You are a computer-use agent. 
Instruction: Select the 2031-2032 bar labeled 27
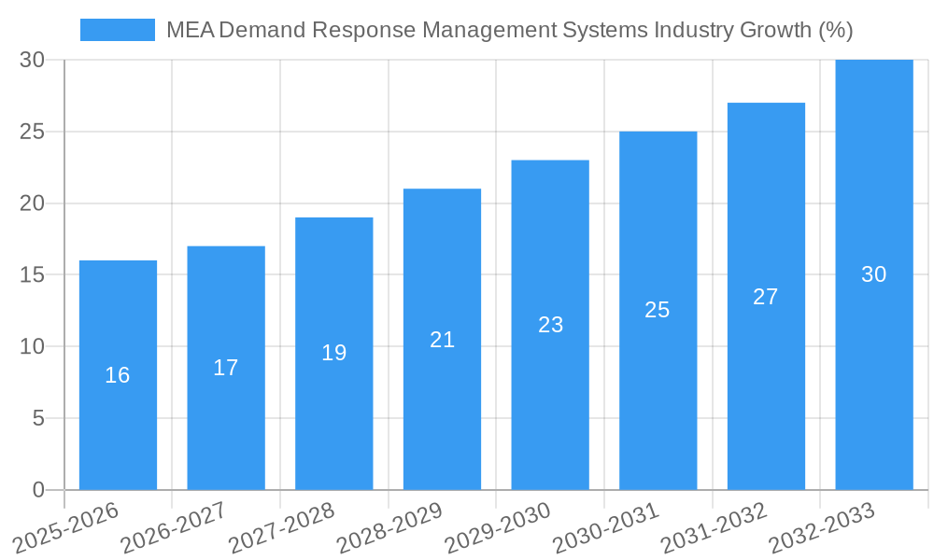[x=766, y=297]
